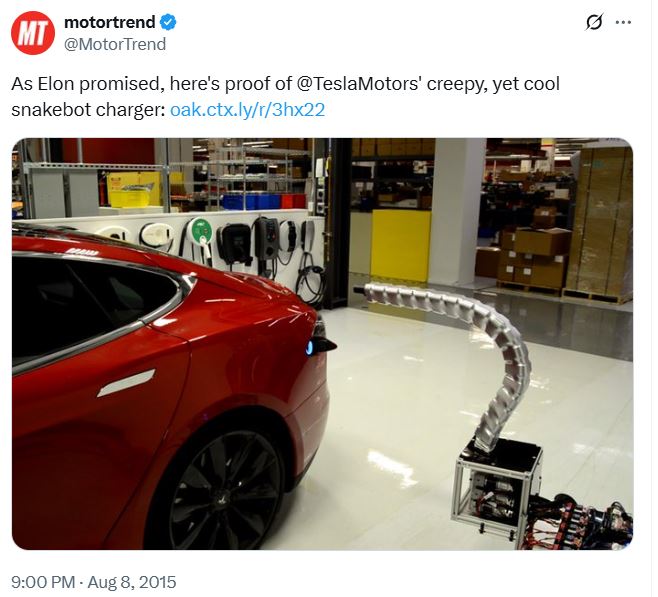The height and width of the screenshot is (597, 658).
Task: Open the MotorTrend MT profile avatar
Action: (33, 33)
